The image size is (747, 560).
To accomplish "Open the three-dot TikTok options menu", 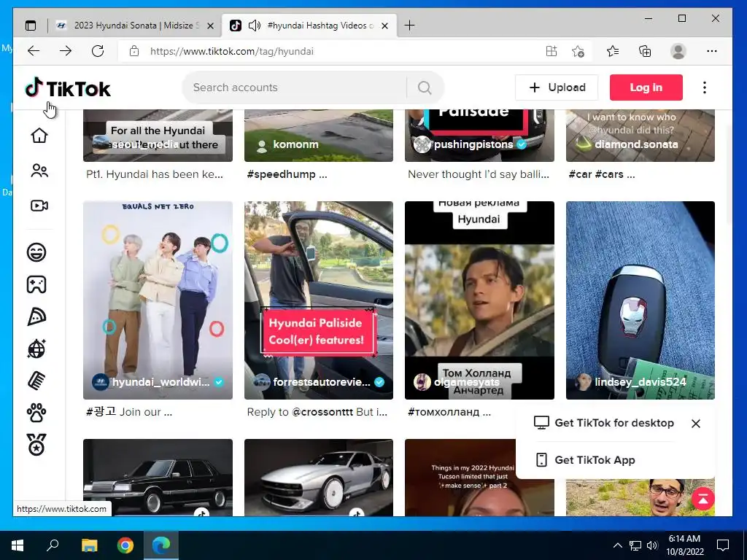I will 705,87.
